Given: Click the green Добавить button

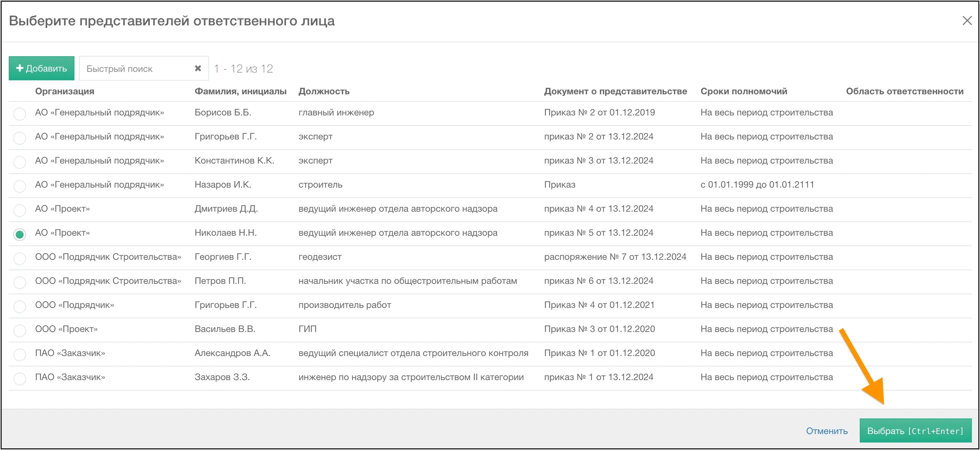Looking at the screenshot, I should click(42, 69).
